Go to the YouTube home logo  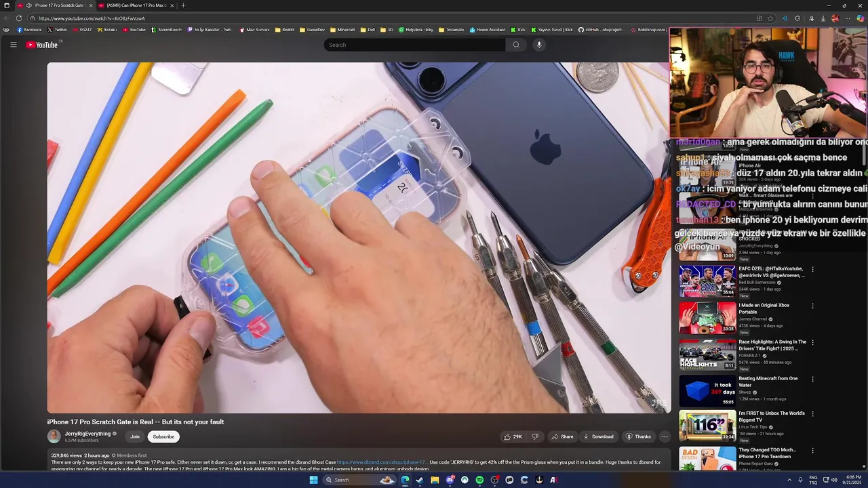[x=42, y=45]
